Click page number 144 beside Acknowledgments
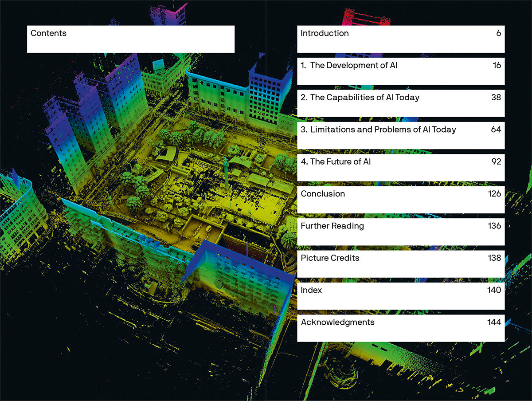The image size is (532, 401). coord(494,322)
